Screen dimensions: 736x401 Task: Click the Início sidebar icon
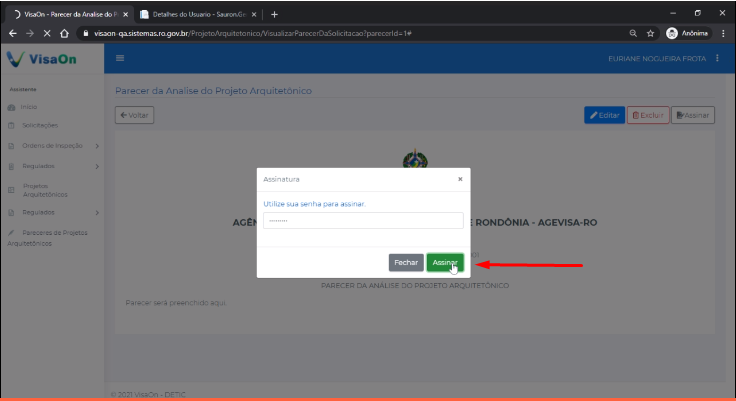pyautogui.click(x=11, y=108)
